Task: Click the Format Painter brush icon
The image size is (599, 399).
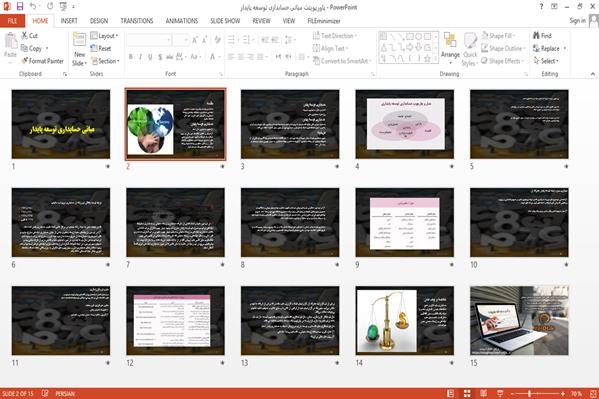Action: [x=25, y=61]
